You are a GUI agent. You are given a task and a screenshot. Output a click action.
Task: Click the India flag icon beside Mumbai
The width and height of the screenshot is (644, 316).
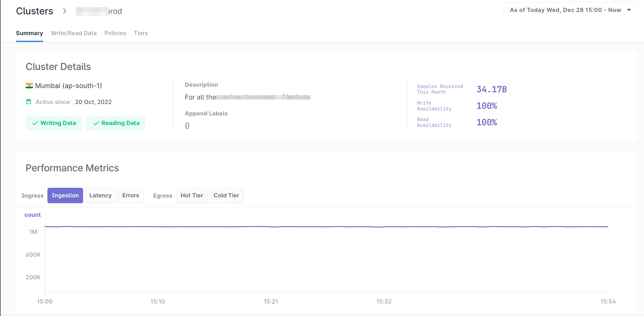[29, 86]
